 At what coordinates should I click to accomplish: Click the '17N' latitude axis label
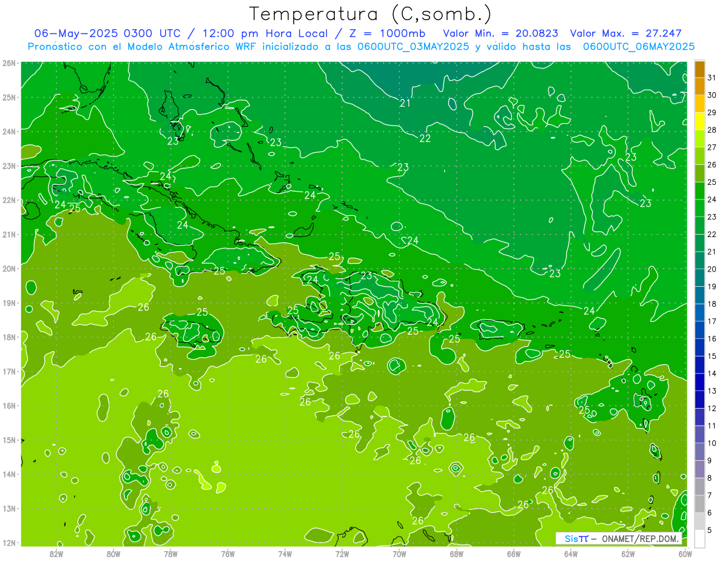(x=8, y=371)
